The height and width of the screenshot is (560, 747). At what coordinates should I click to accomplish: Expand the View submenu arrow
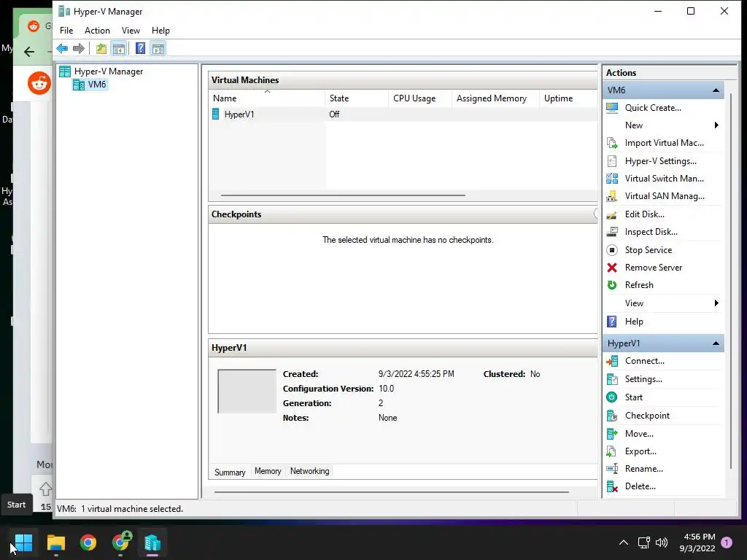pyautogui.click(x=716, y=303)
